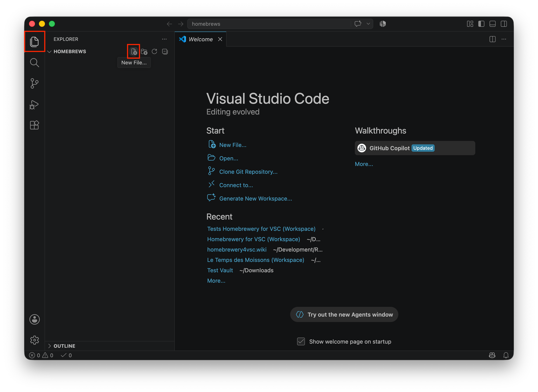Image resolution: width=538 pixels, height=392 pixels.
Task: Open the Copilot chat icon in title bar
Action: click(358, 24)
